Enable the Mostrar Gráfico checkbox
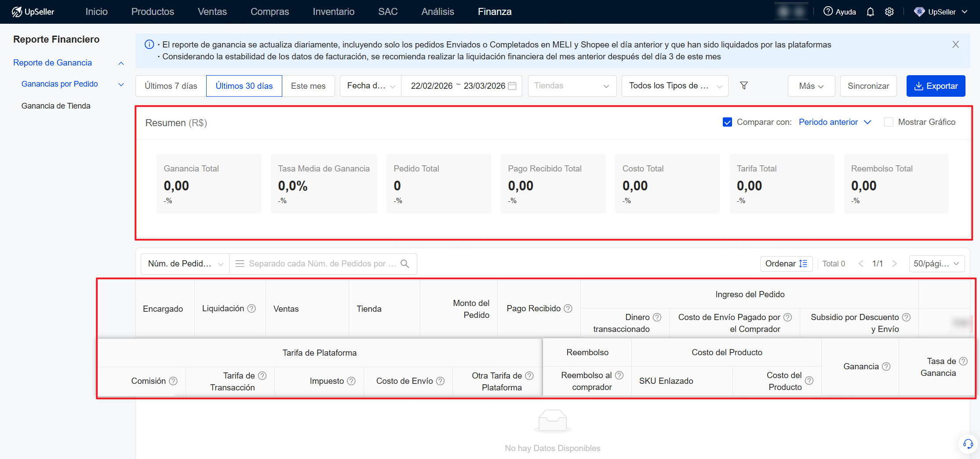980x459 pixels. [x=889, y=122]
